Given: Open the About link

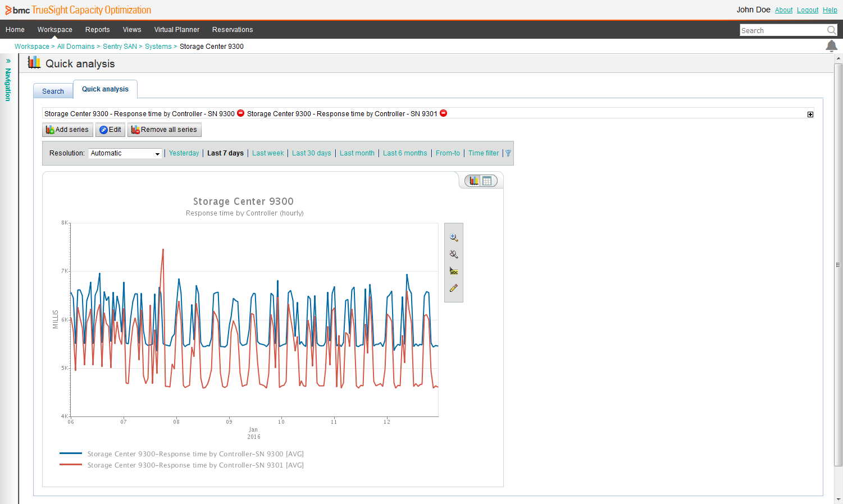Looking at the screenshot, I should (783, 10).
